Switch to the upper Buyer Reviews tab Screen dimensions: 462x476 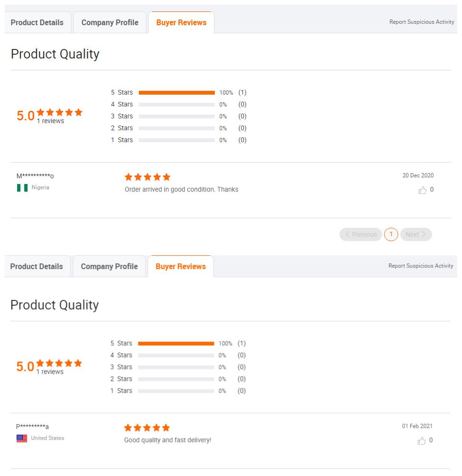click(182, 22)
